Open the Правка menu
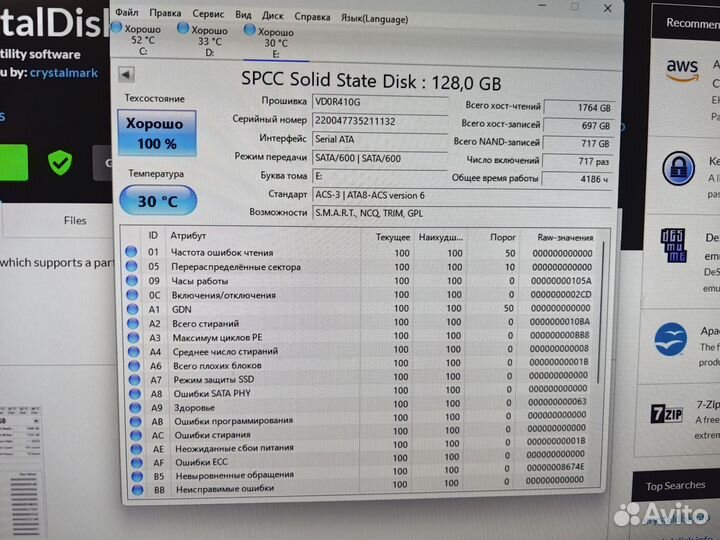Viewport: 720px width, 540px height. 165,13
